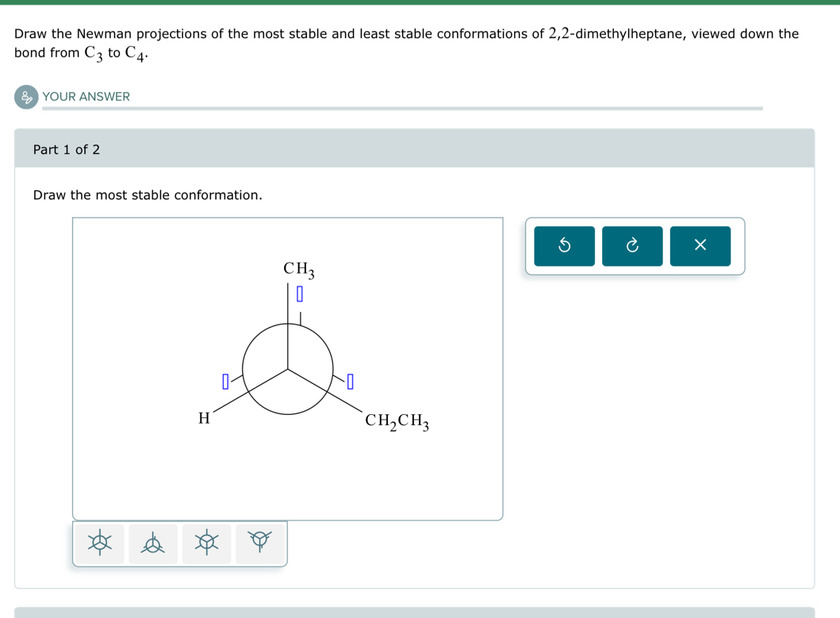Click the undo arrow button

[564, 246]
